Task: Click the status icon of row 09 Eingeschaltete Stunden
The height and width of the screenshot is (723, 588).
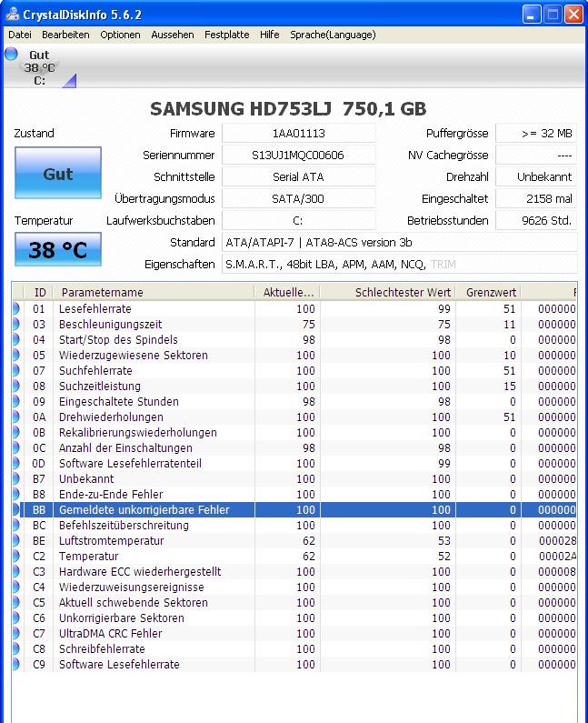Action: tap(16, 401)
